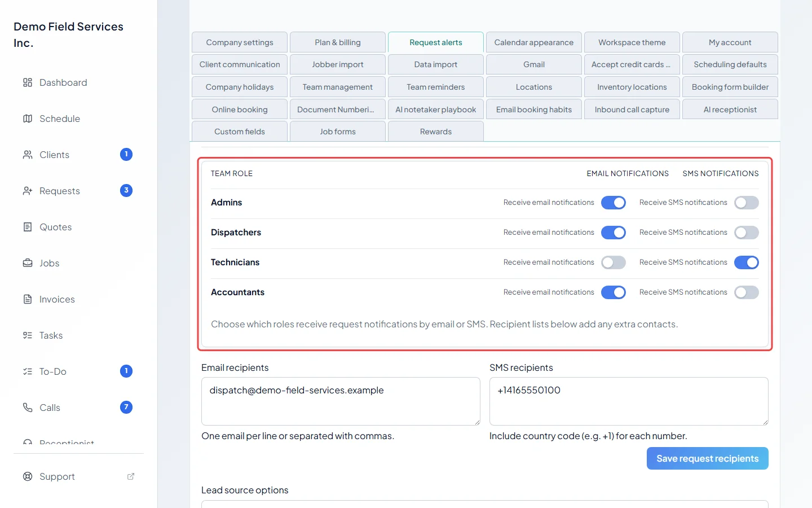
Task: Open the Company settings tab
Action: (x=240, y=42)
